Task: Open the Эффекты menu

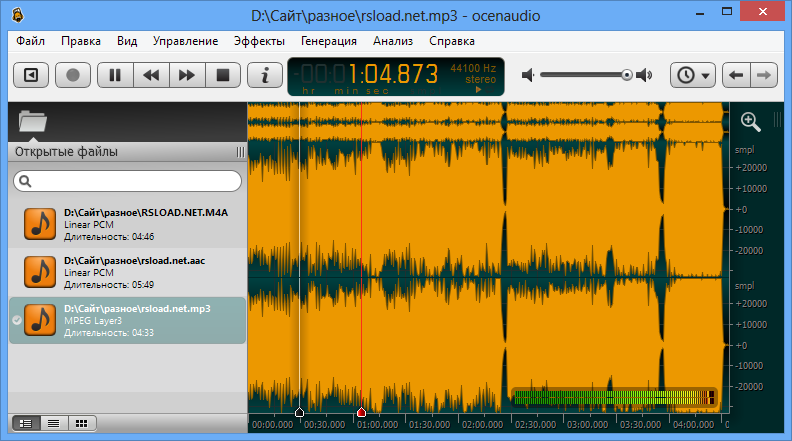Action: point(259,41)
